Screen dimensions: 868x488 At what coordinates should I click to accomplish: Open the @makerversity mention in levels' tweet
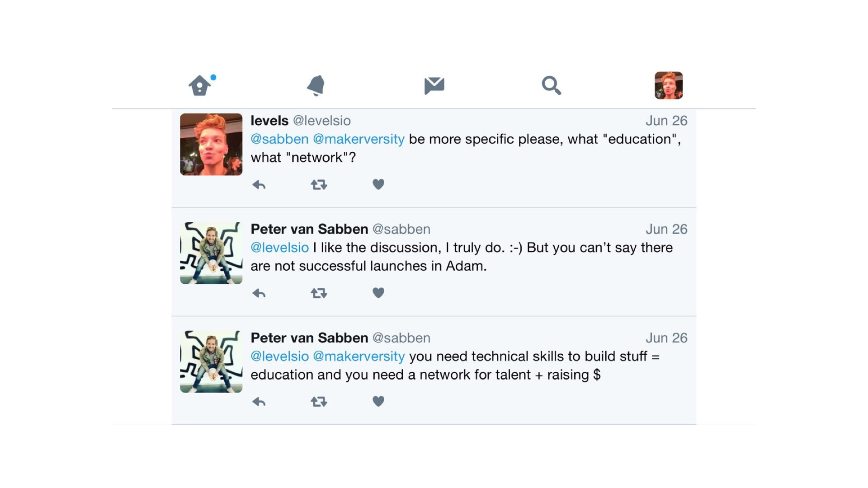click(359, 139)
